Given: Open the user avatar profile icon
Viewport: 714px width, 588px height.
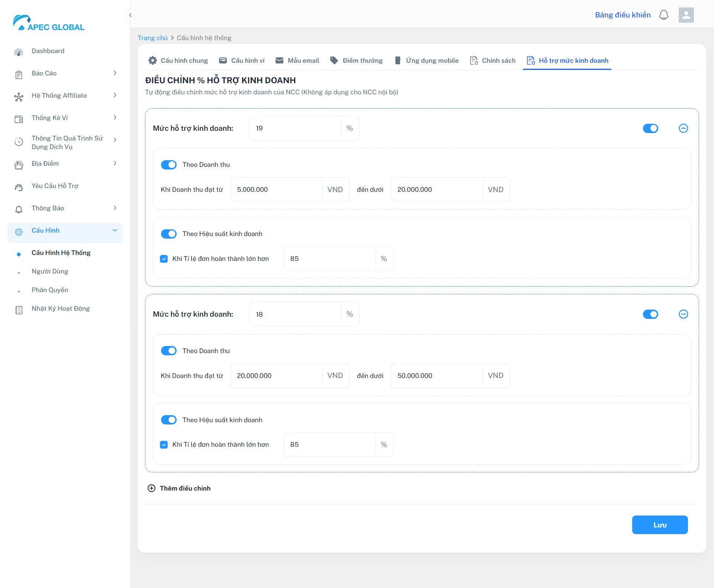Looking at the screenshot, I should (686, 15).
